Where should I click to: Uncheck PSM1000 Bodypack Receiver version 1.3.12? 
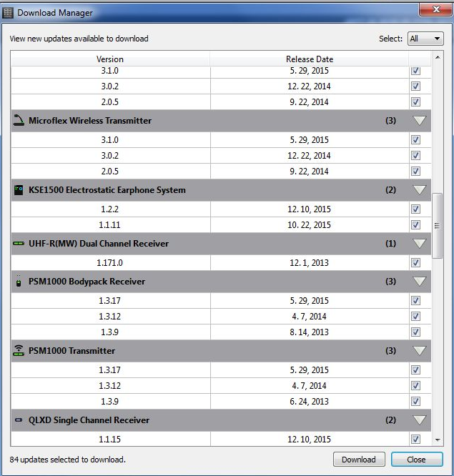(x=415, y=317)
